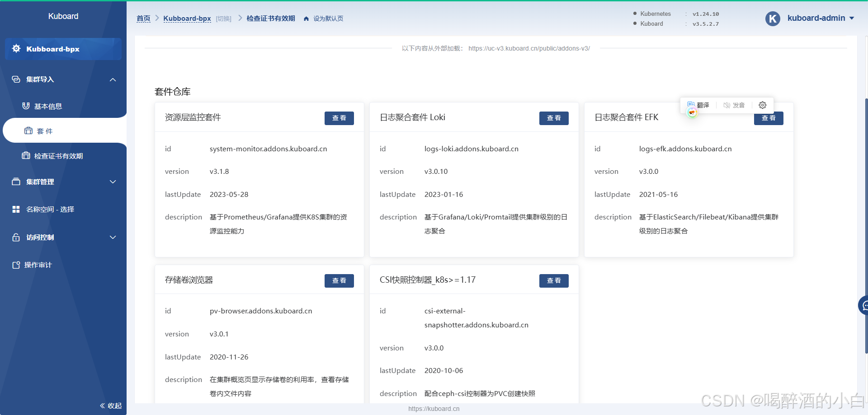Collapse the 集群导入 sidebar section
This screenshot has width=868, height=415.
[x=113, y=80]
